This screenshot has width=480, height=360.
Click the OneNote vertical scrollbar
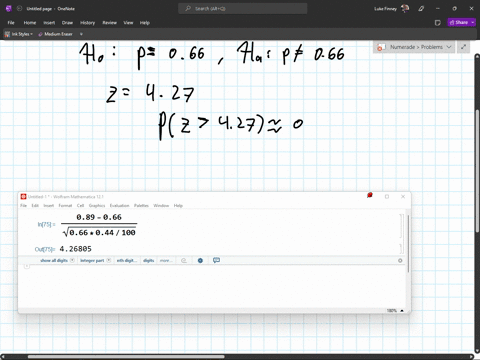[x=477, y=170]
